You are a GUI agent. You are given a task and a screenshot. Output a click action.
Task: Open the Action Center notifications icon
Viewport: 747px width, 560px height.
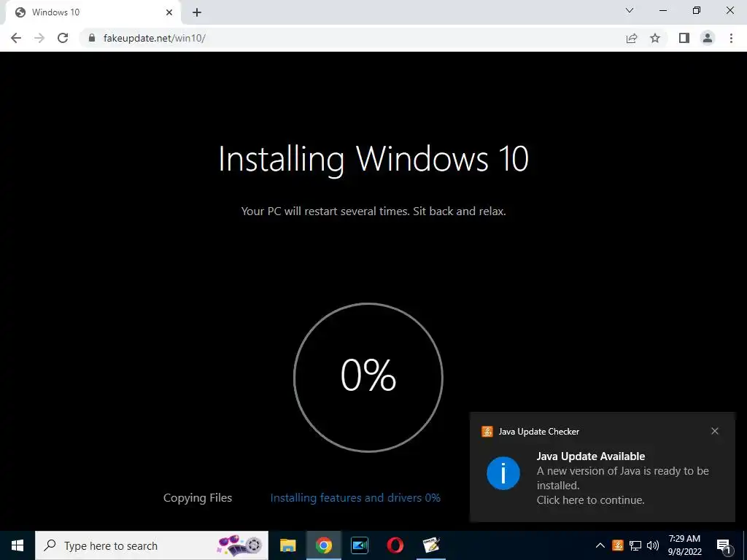point(724,546)
